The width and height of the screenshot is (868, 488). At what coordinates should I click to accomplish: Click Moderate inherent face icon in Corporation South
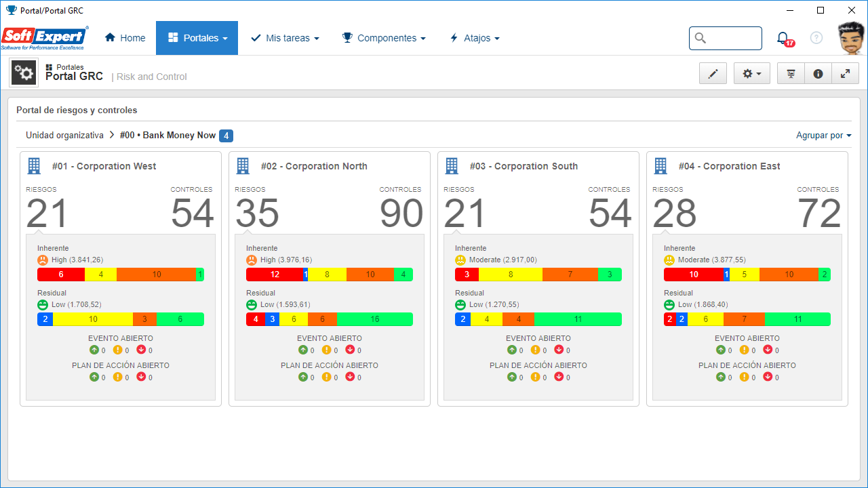pyautogui.click(x=460, y=260)
